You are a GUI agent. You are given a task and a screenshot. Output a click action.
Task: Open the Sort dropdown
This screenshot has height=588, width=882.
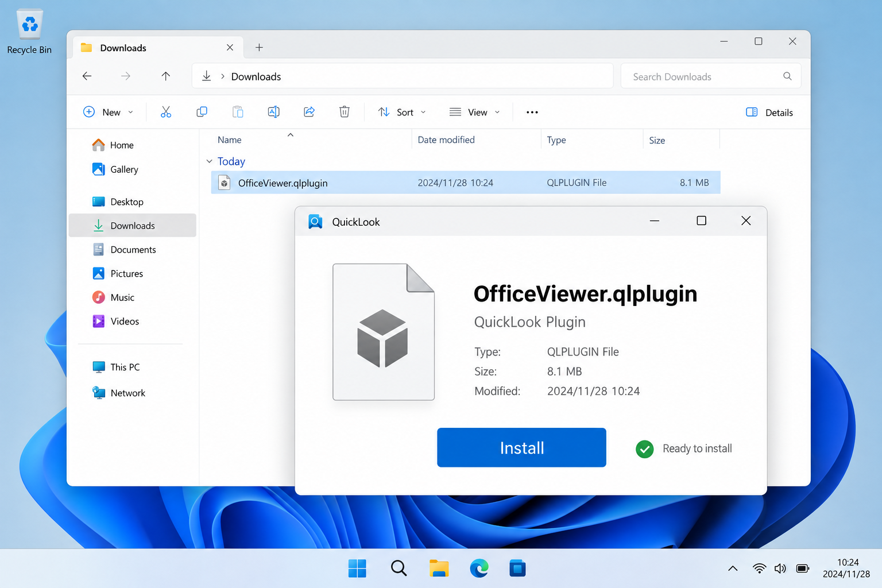[x=402, y=112]
